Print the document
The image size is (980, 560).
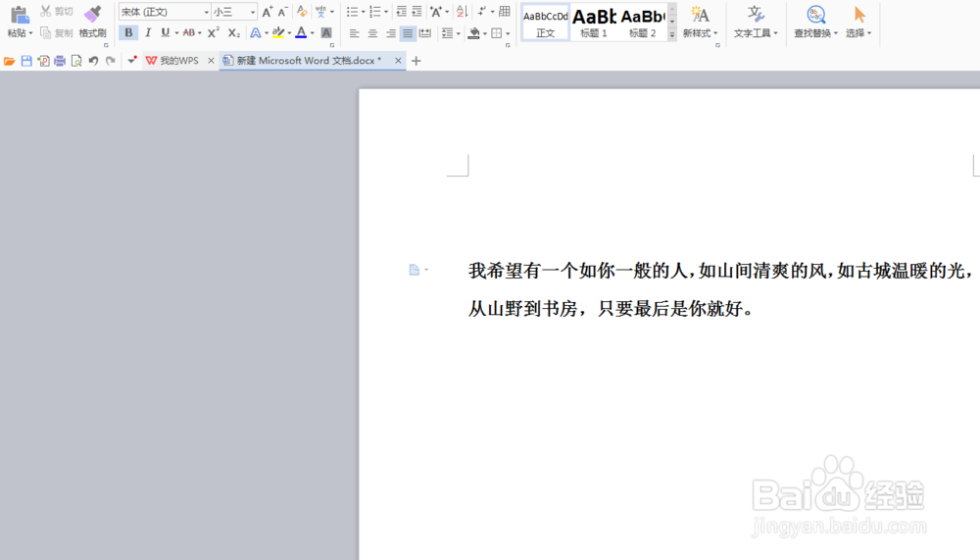coord(60,61)
